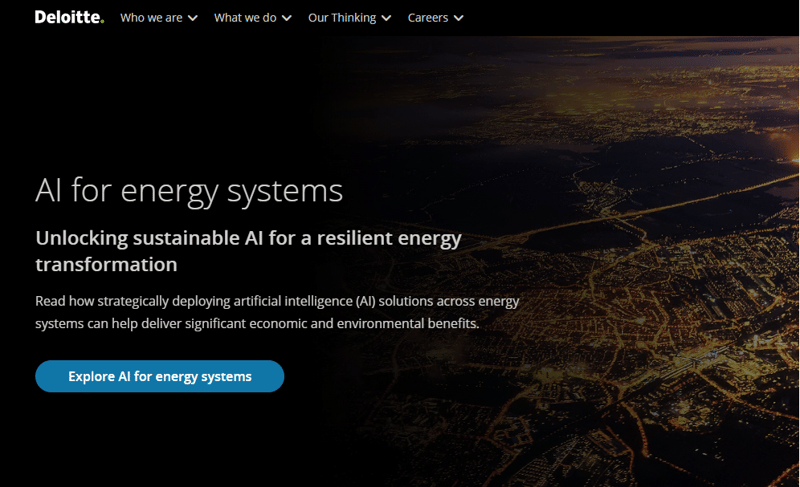Open the Careers menu

(x=428, y=18)
